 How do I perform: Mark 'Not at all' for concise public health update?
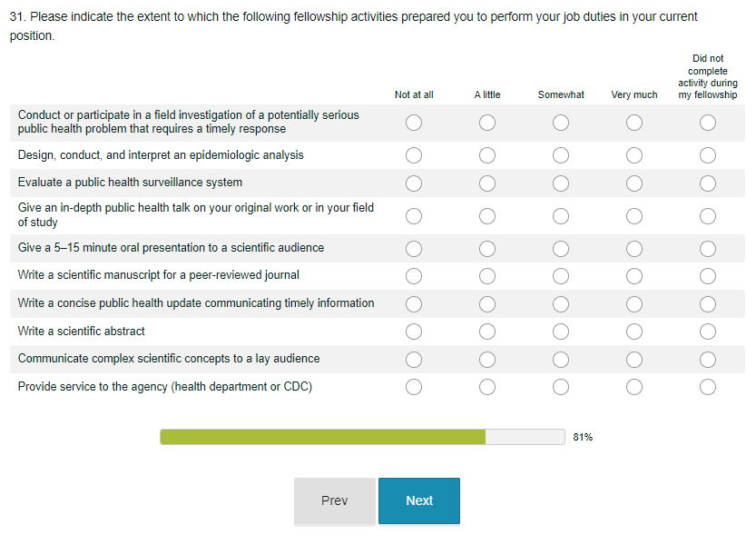[414, 304]
